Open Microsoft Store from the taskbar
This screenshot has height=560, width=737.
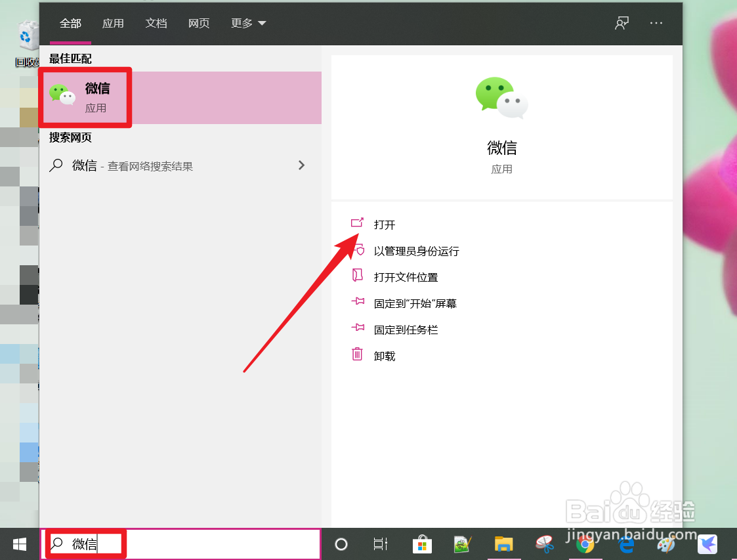coord(421,544)
